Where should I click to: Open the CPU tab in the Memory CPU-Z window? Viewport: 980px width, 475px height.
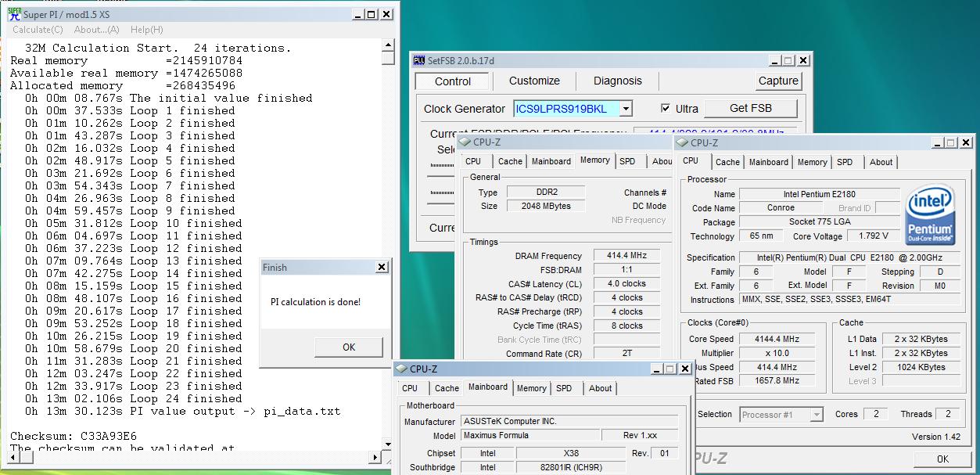473,161
